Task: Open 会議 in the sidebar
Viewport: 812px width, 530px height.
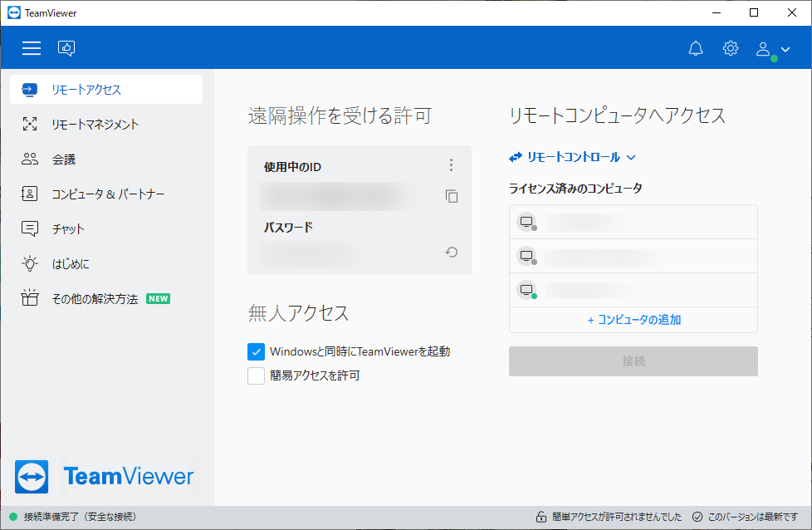Action: pyautogui.click(x=106, y=159)
